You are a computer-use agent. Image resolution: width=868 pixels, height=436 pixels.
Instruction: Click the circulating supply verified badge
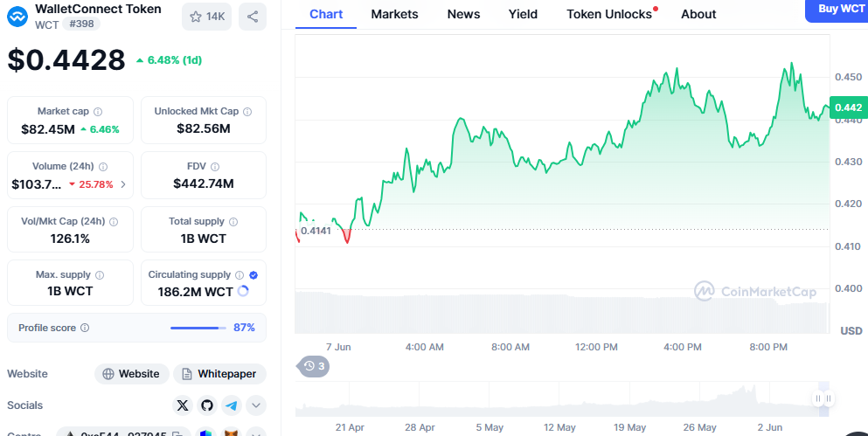click(253, 275)
